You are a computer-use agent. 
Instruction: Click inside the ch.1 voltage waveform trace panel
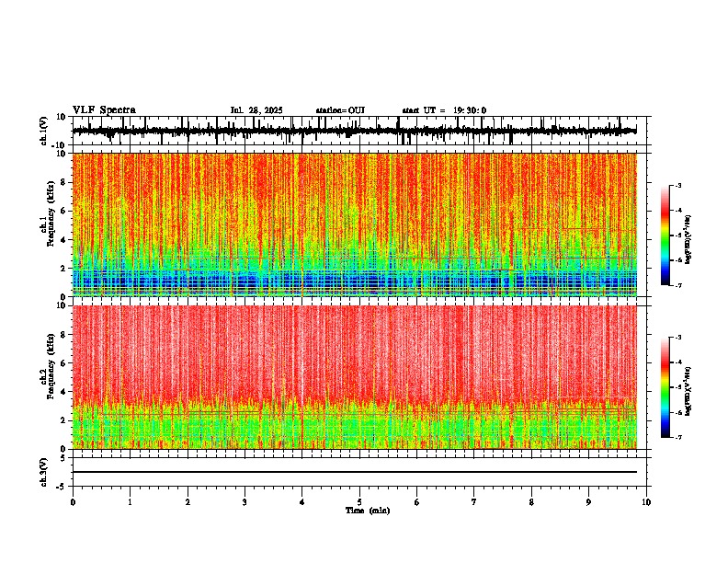(358, 131)
